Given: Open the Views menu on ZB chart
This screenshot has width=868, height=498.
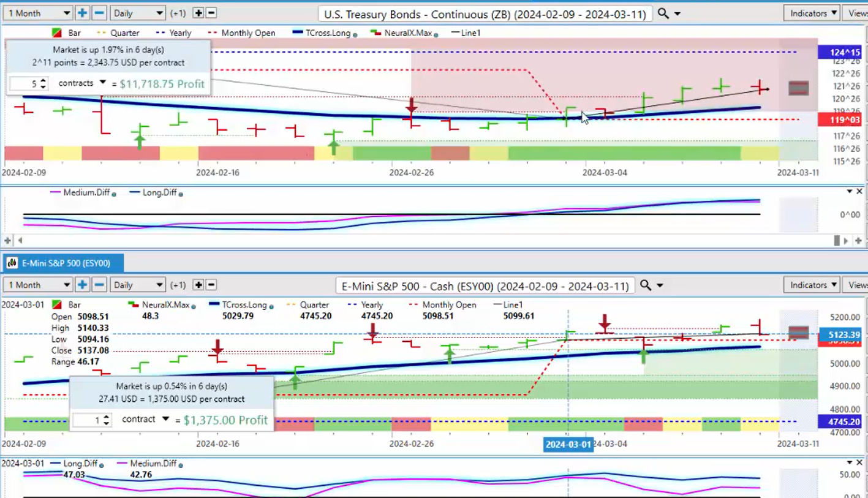Looking at the screenshot, I should 856,13.
